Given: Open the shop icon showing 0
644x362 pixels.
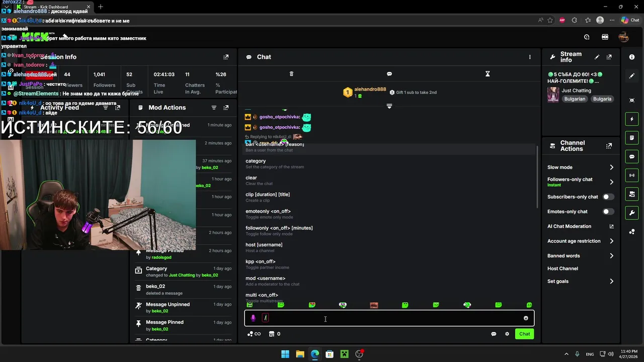Looking at the screenshot, I should tap(275, 334).
